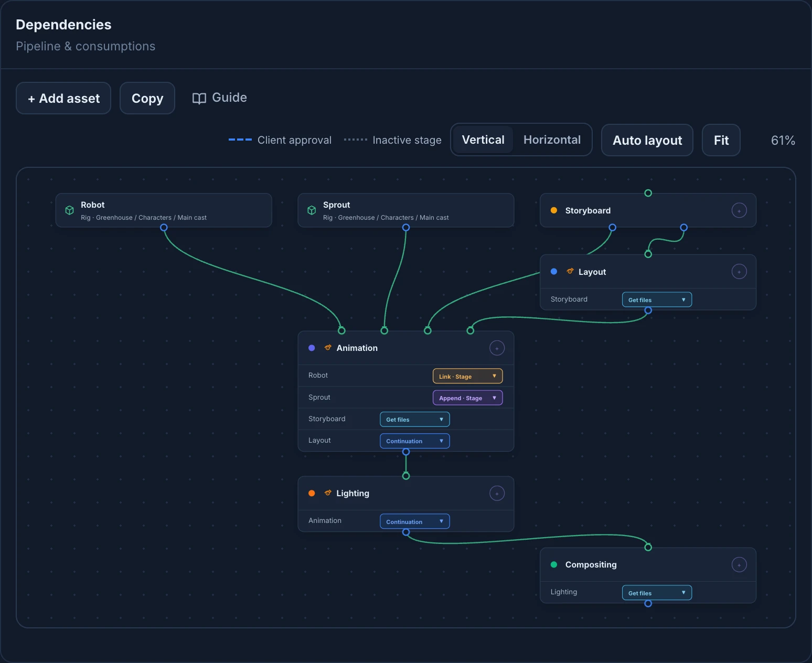Click the Layout node top input port
812x663 pixels.
[648, 254]
